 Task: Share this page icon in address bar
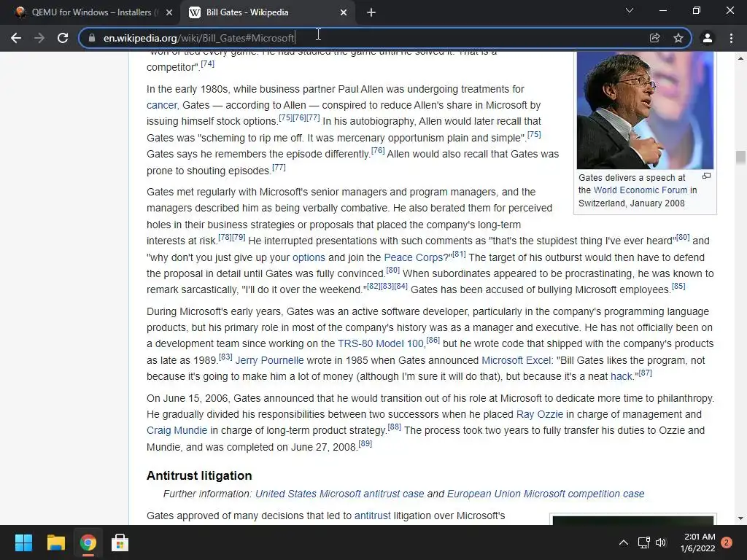point(654,38)
